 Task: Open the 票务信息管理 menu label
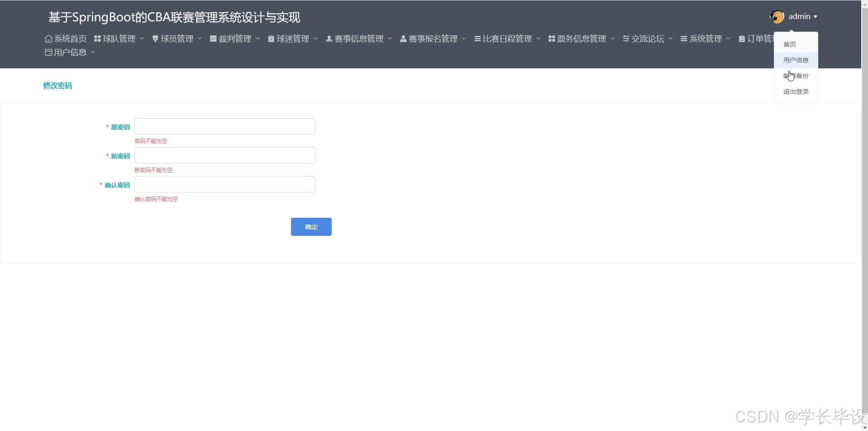pos(582,39)
